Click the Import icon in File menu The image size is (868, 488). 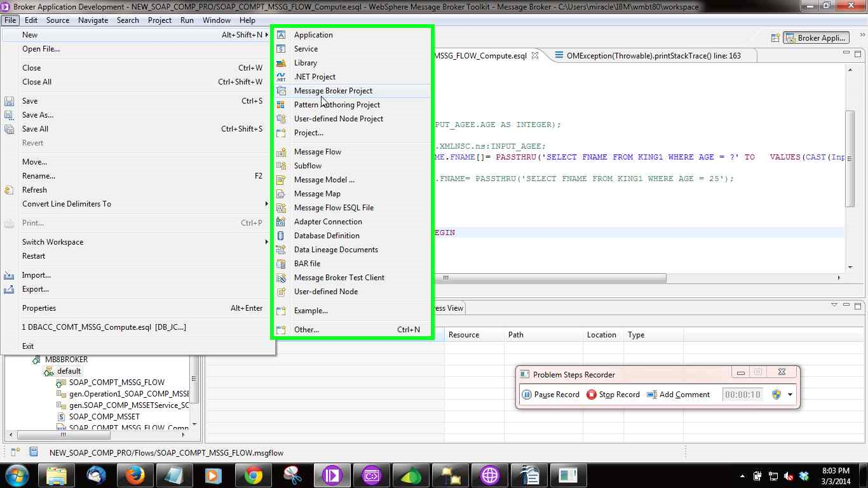click(9, 275)
